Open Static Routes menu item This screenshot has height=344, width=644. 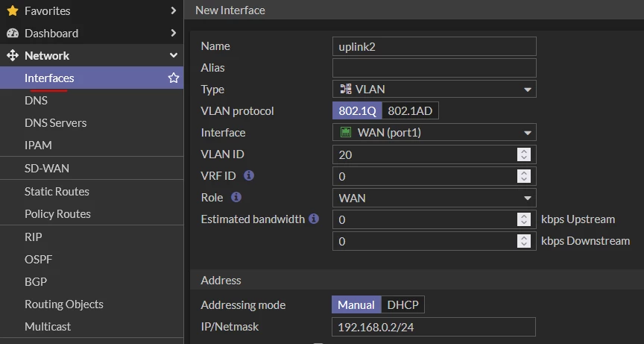(92, 192)
